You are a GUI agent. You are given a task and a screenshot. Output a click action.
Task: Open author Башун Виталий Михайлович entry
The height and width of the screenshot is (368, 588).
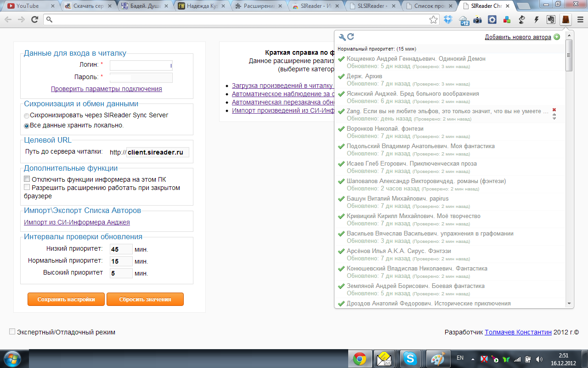(x=398, y=199)
